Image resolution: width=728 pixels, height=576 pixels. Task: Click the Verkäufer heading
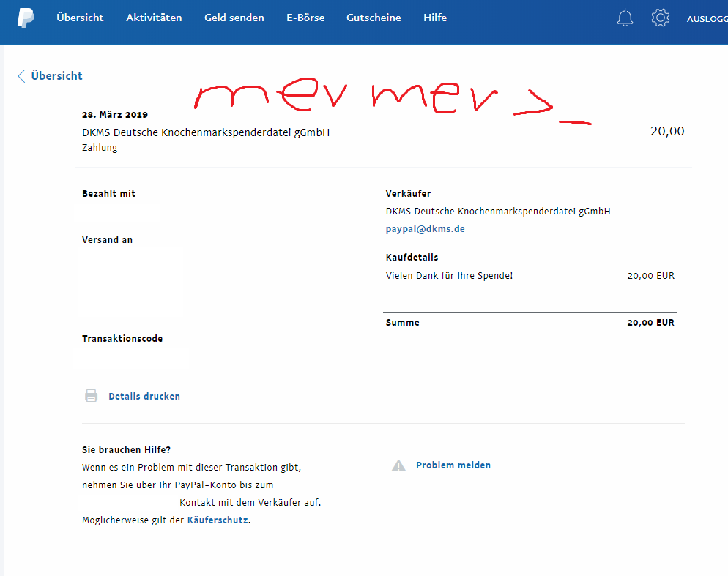(x=408, y=193)
